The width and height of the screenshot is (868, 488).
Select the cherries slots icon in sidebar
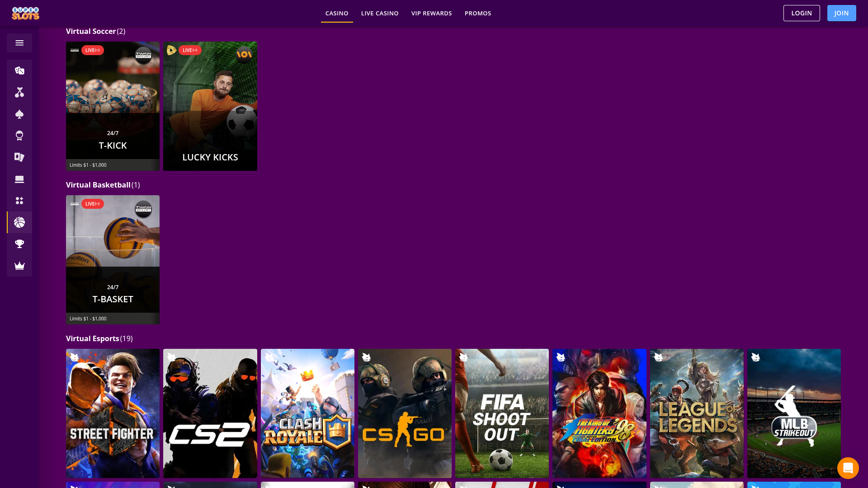pos(19,93)
